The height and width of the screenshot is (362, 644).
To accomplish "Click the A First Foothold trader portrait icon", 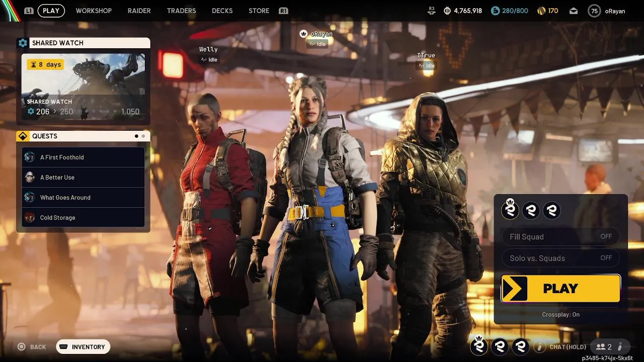I will pos(30,157).
